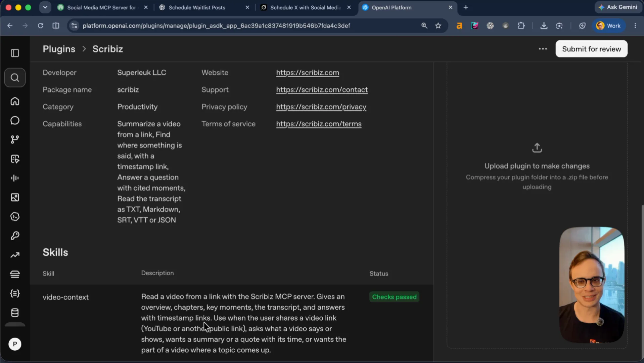Viewport: 644px width, 363px height.
Task: Open the scribiz.com/privacy policy link
Action: point(321,107)
